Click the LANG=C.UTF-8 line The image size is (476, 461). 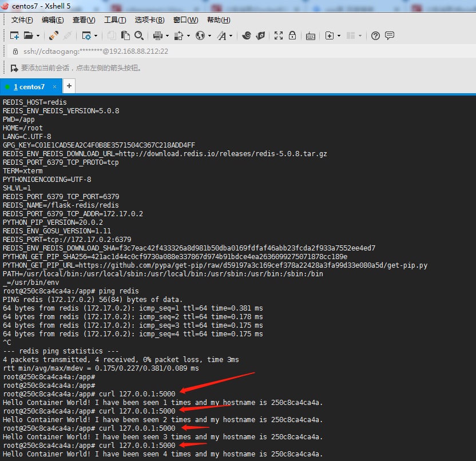(x=27, y=137)
